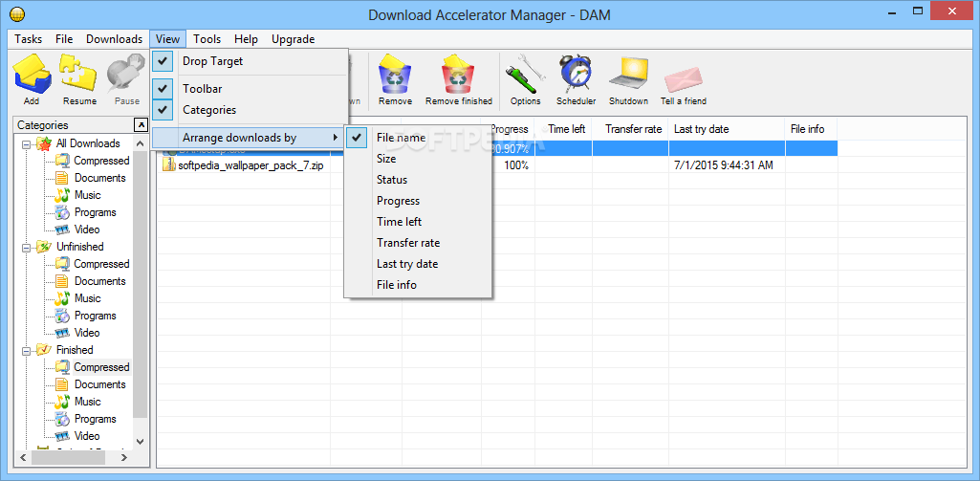Image resolution: width=980 pixels, height=481 pixels.
Task: Open the Scheduler alarm clock icon
Action: tap(576, 75)
